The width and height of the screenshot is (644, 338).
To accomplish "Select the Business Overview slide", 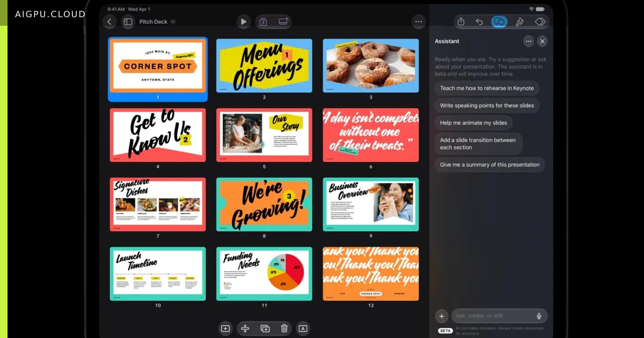I will point(371,204).
